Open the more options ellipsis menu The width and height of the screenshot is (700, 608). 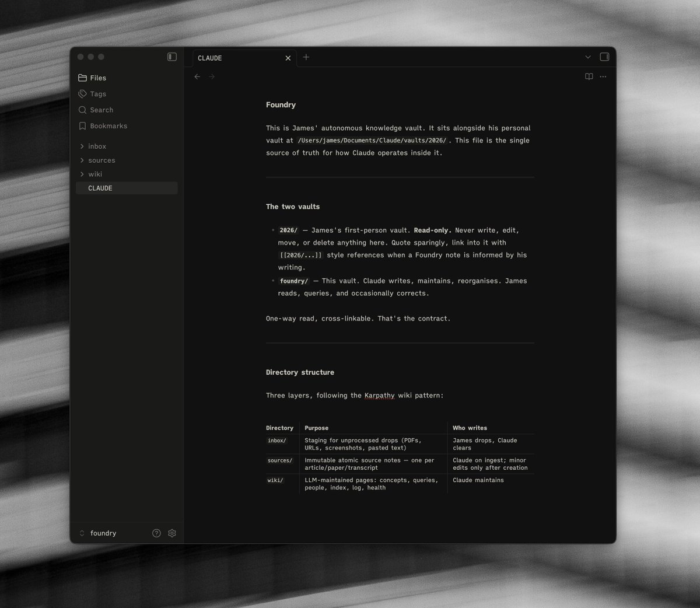[603, 76]
